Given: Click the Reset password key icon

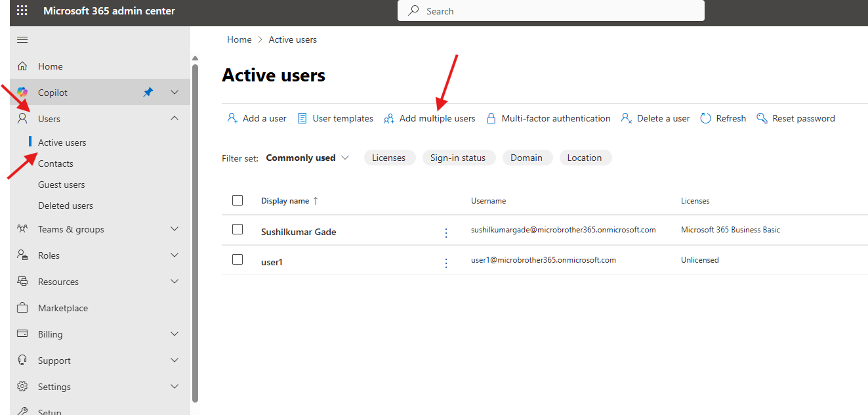Looking at the screenshot, I should click(762, 118).
